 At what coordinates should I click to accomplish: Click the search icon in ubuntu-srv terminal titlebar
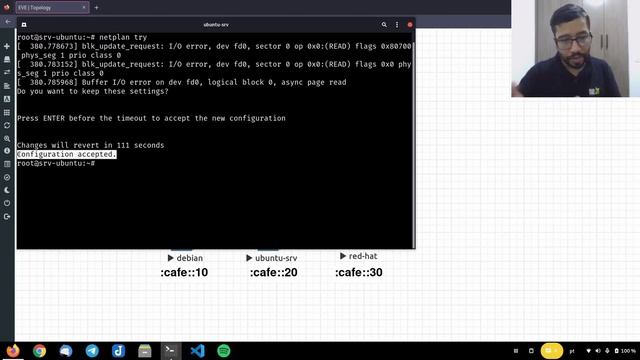click(384, 24)
